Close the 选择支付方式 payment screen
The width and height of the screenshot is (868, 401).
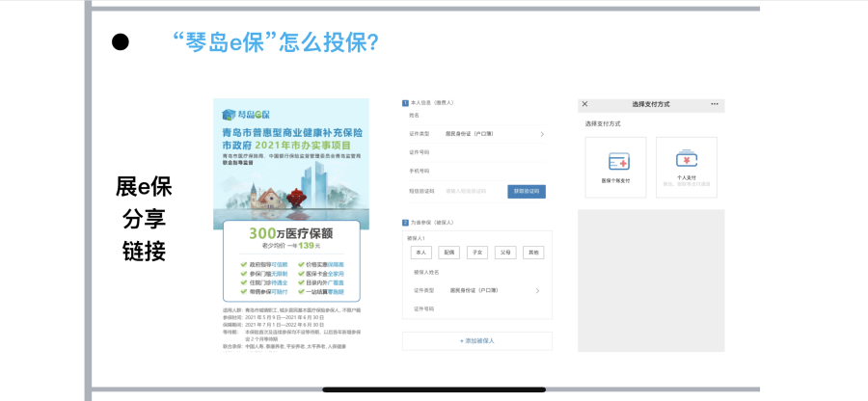coord(585,104)
